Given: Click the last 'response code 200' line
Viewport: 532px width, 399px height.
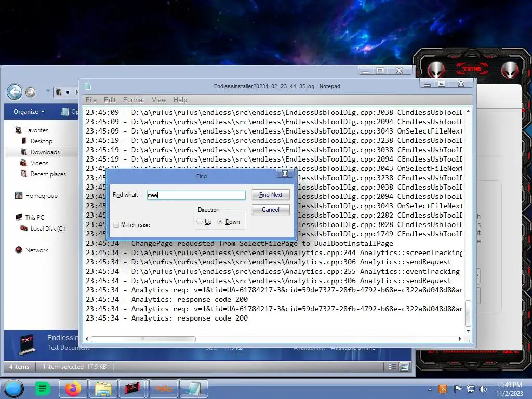Looking at the screenshot, I should tap(167, 318).
